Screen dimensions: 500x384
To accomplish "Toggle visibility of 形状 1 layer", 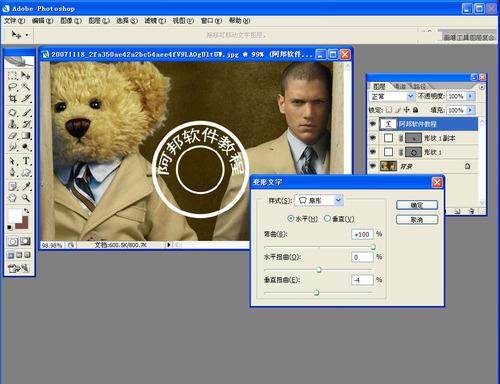I will click(x=373, y=152).
